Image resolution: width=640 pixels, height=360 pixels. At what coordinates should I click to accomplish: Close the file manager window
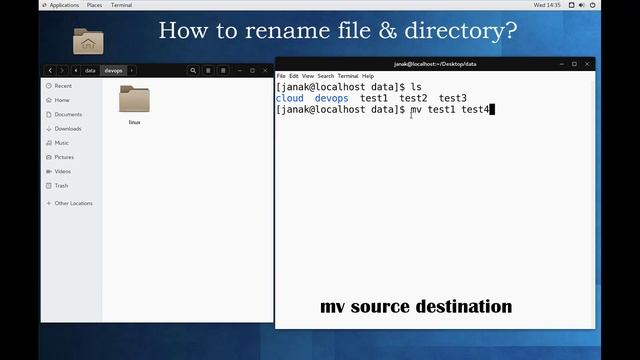coord(265,71)
